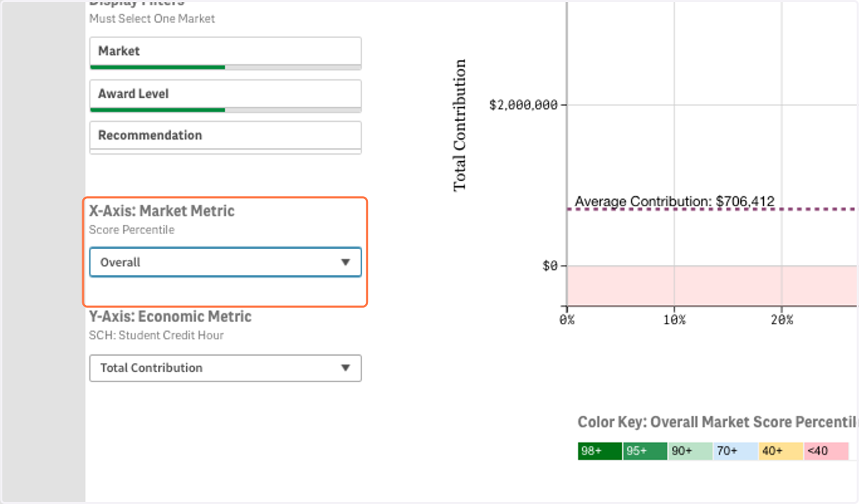This screenshot has width=859, height=504.
Task: Open the Recommendation filter
Action: tap(225, 136)
